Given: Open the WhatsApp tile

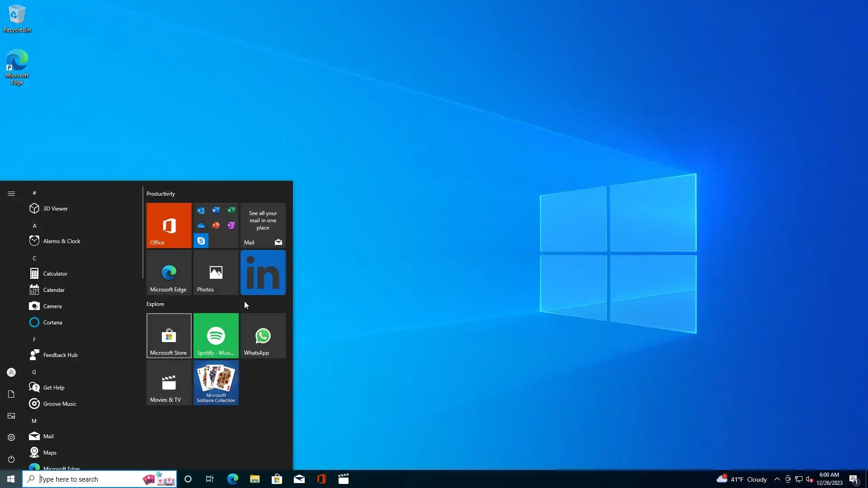Looking at the screenshot, I should pos(263,335).
